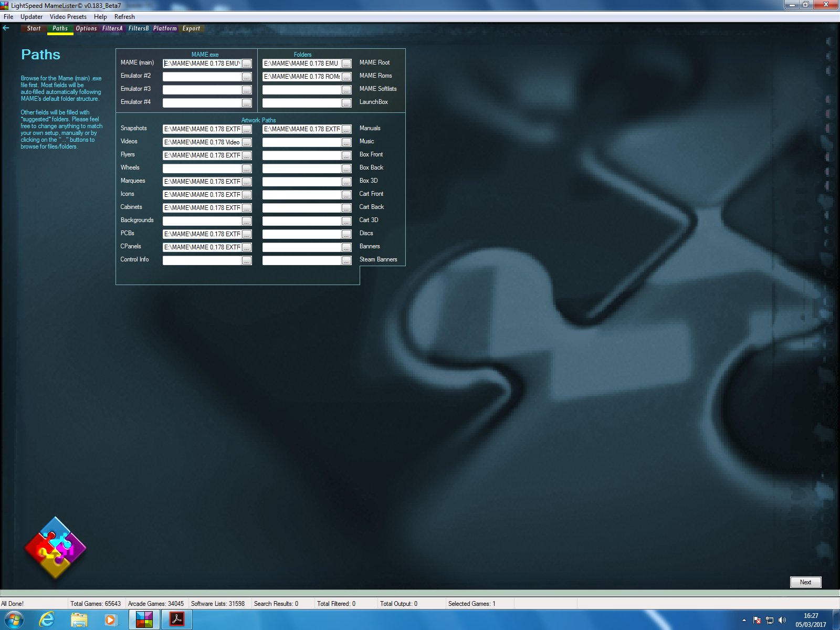Click browse button for Box Back path
This screenshot has height=630, width=840.
pos(346,169)
